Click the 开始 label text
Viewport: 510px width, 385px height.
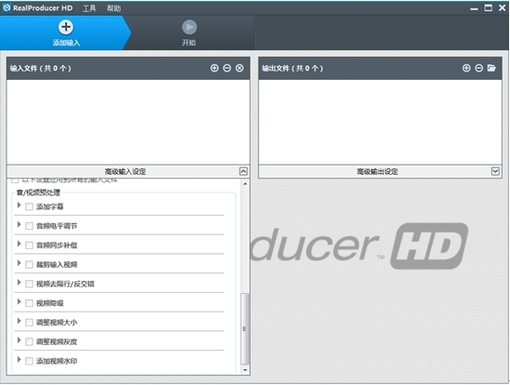click(x=189, y=43)
